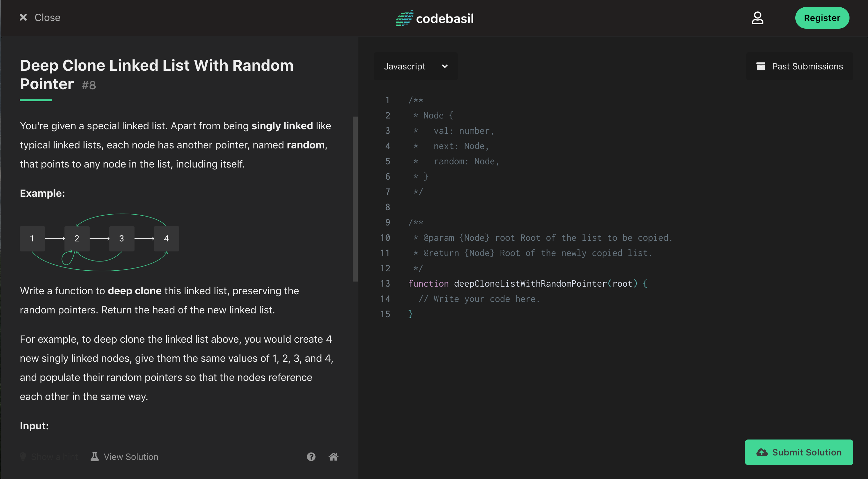Click the lightbulb hint icon
Image resolution: width=868 pixels, height=479 pixels.
[23, 456]
